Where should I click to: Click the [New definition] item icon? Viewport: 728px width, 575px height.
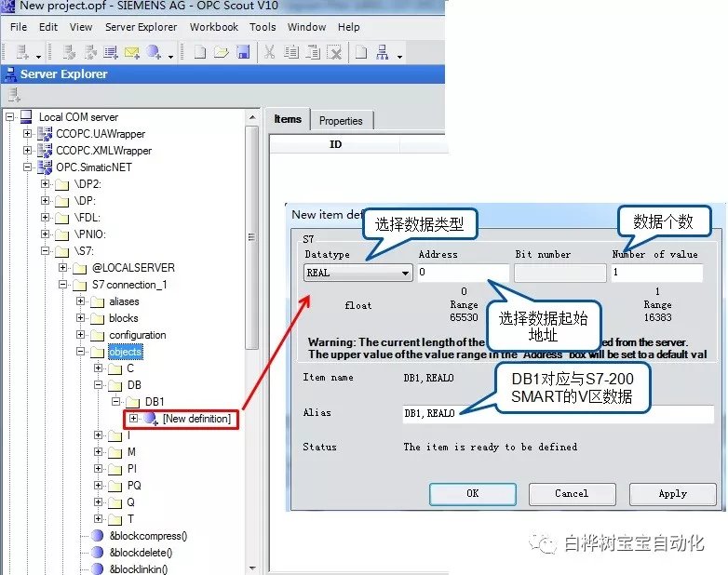click(151, 420)
